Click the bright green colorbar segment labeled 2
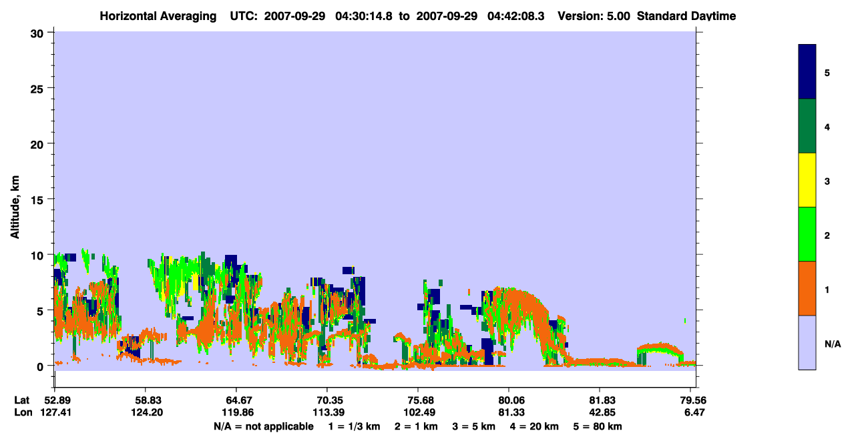868x445 pixels. click(x=807, y=234)
